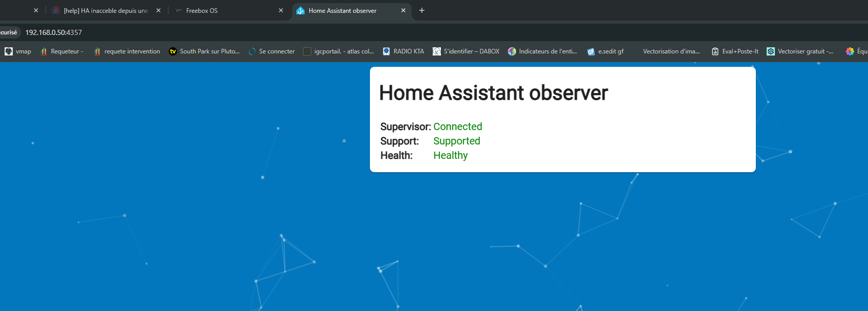The image size is (868, 311).
Task: Open the vmap bookmark
Action: point(18,51)
